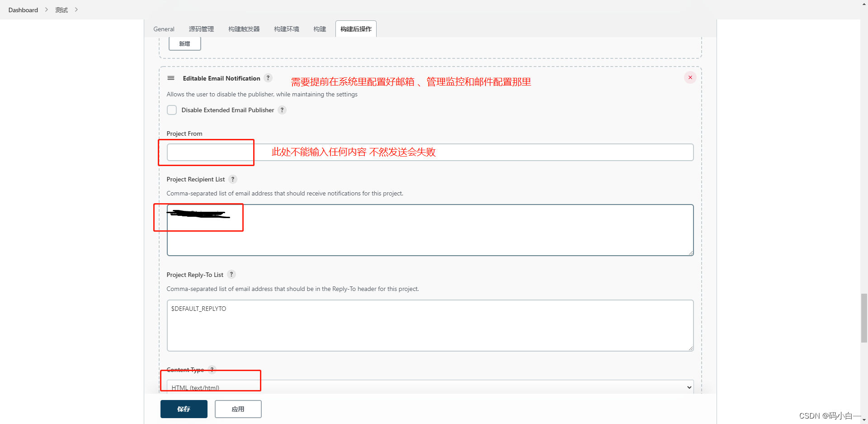
Task: Delete Editable Email Notification via red X icon
Action: pyautogui.click(x=690, y=77)
